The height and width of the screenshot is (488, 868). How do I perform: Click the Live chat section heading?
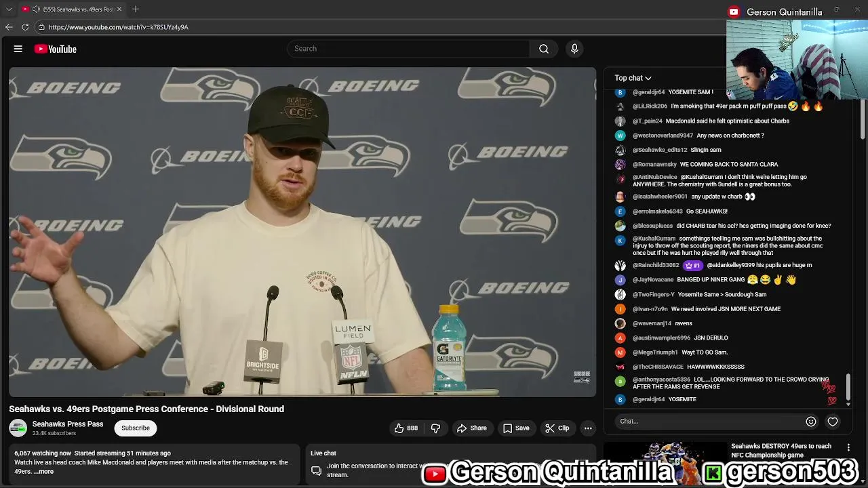pyautogui.click(x=323, y=453)
